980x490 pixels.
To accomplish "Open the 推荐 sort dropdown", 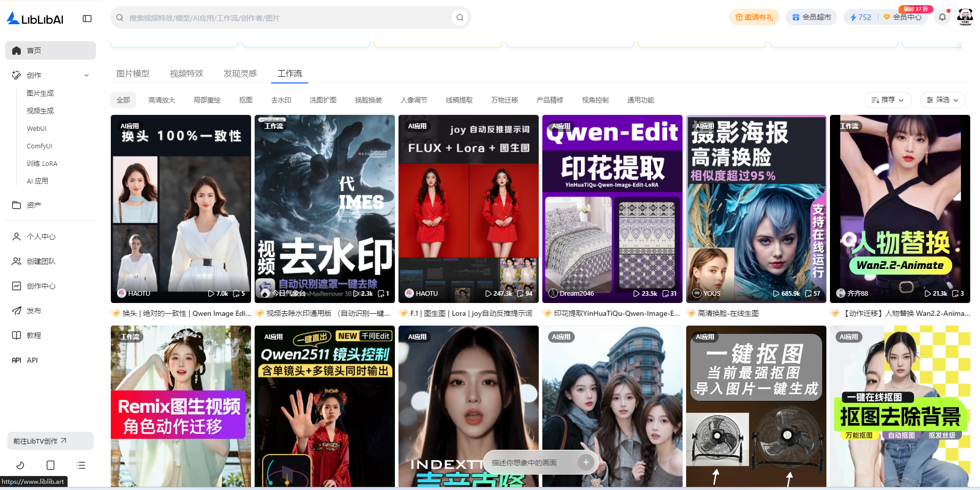I will (x=888, y=100).
